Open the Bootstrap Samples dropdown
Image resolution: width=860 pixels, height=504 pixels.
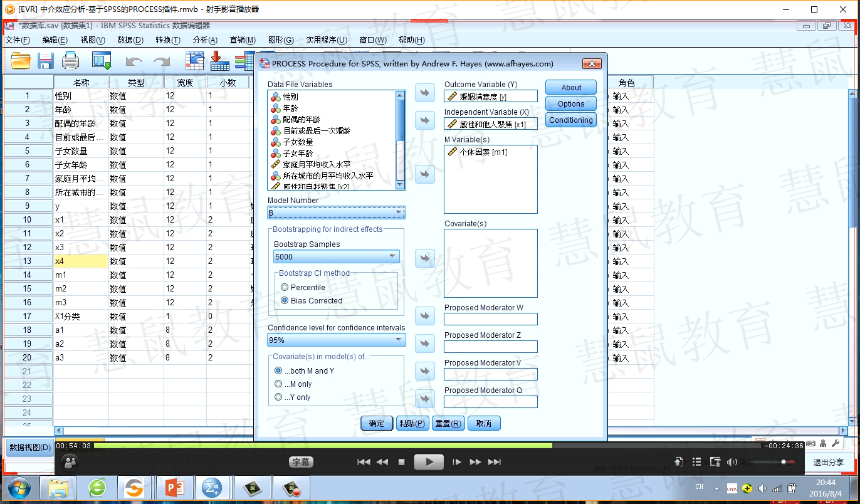(337, 256)
